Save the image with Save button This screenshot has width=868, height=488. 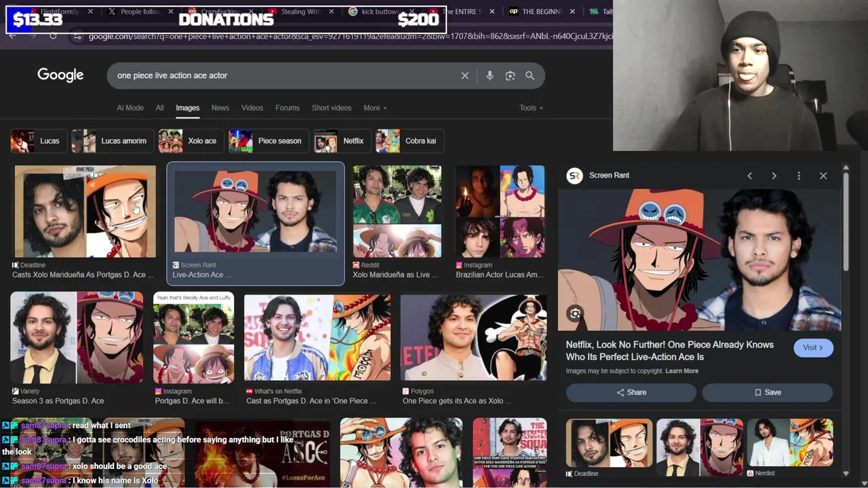click(x=767, y=392)
